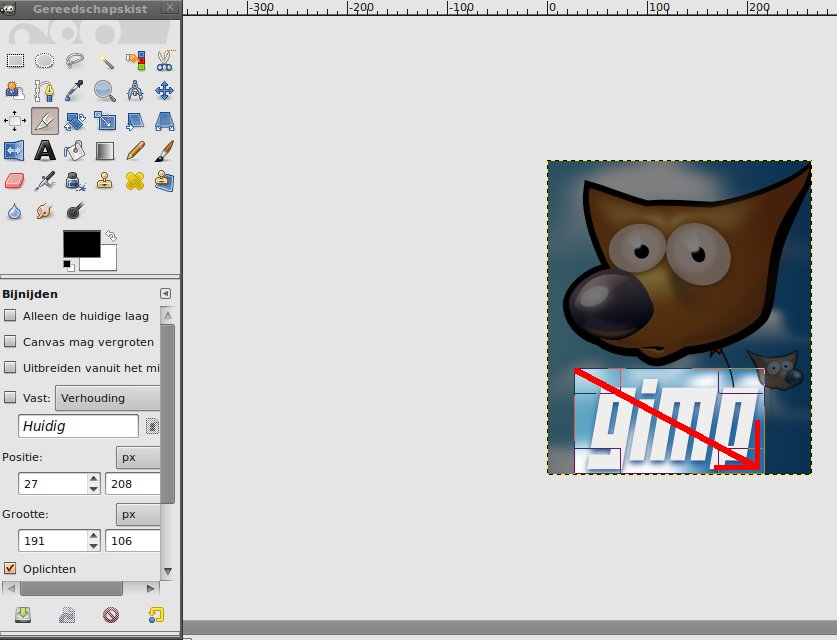Enable 'Alleen de huidige laag' checkbox
Screen dimensions: 837x640
click(10, 315)
